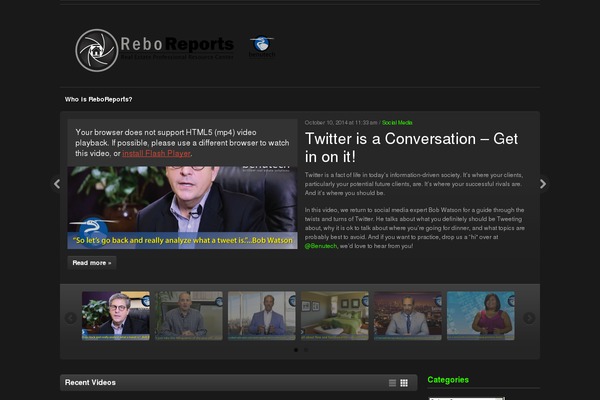Play the featured Bob Watson video
Viewport: 600px width, 400px height.
click(x=183, y=207)
